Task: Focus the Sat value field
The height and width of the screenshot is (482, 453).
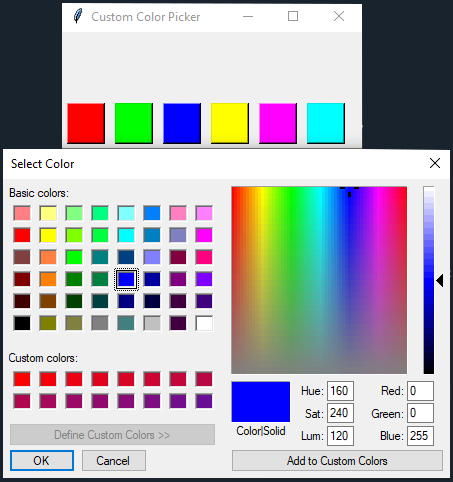Action: [340, 413]
